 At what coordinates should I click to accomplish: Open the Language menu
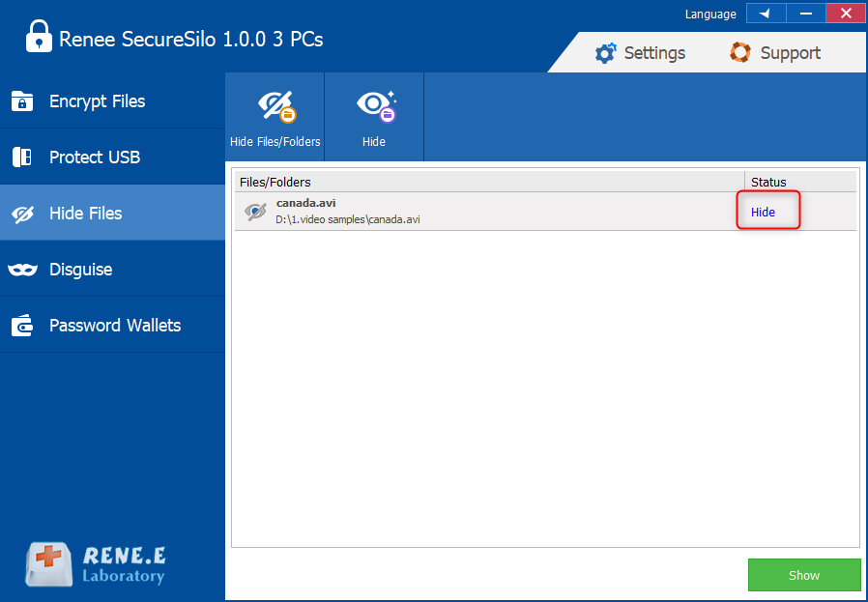click(710, 14)
